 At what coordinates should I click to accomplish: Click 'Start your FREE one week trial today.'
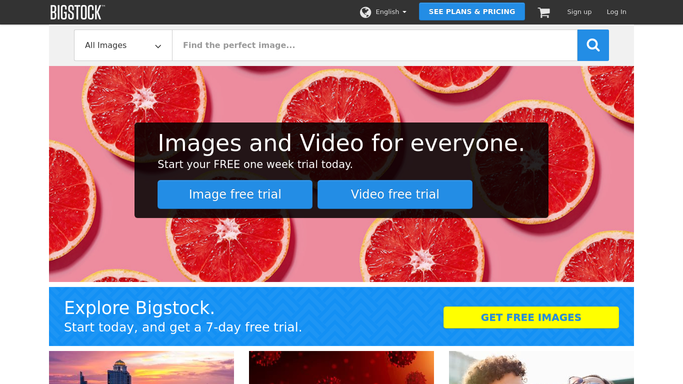pyautogui.click(x=255, y=165)
